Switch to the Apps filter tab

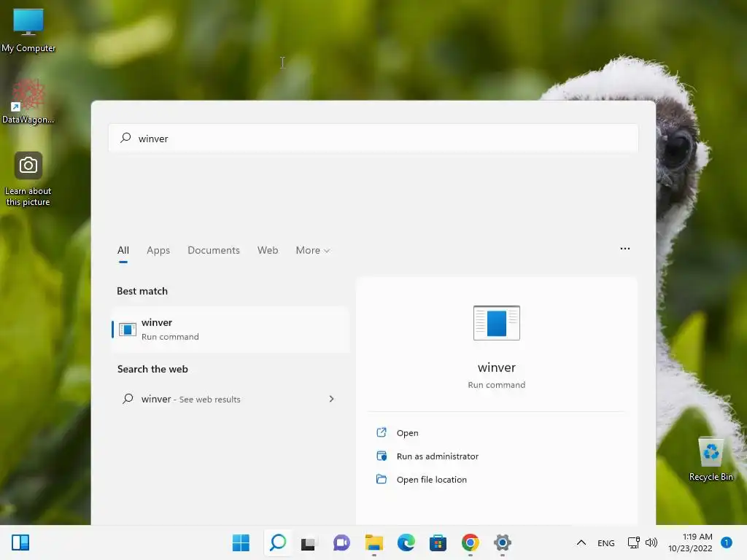tap(158, 250)
